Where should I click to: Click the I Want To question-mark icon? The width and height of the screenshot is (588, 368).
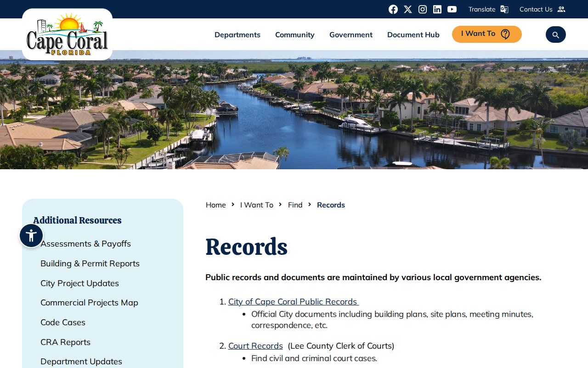pyautogui.click(x=505, y=34)
